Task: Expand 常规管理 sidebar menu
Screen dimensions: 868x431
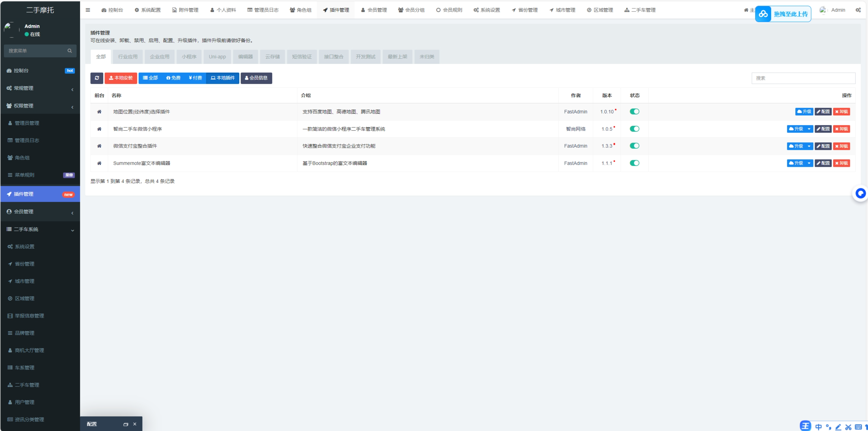Action: tap(40, 89)
